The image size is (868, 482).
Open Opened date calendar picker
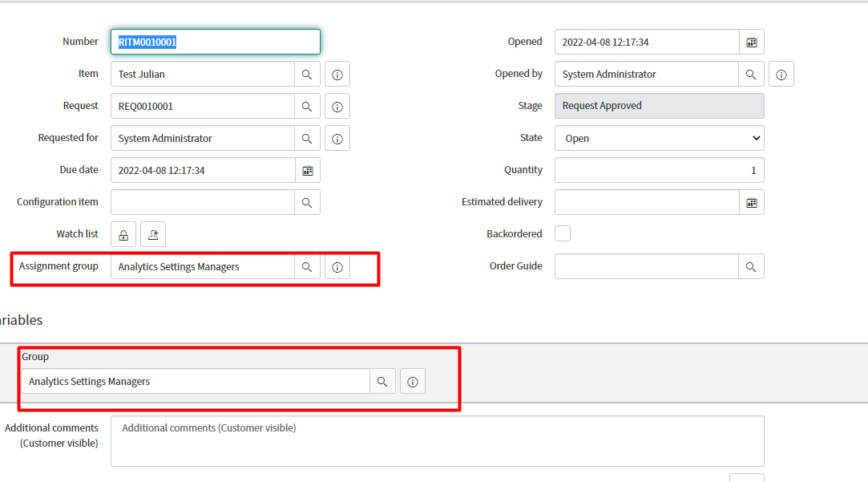tap(752, 43)
